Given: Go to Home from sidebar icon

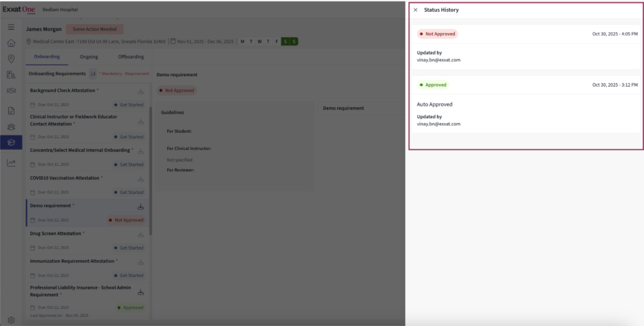Looking at the screenshot, I should pyautogui.click(x=11, y=43).
